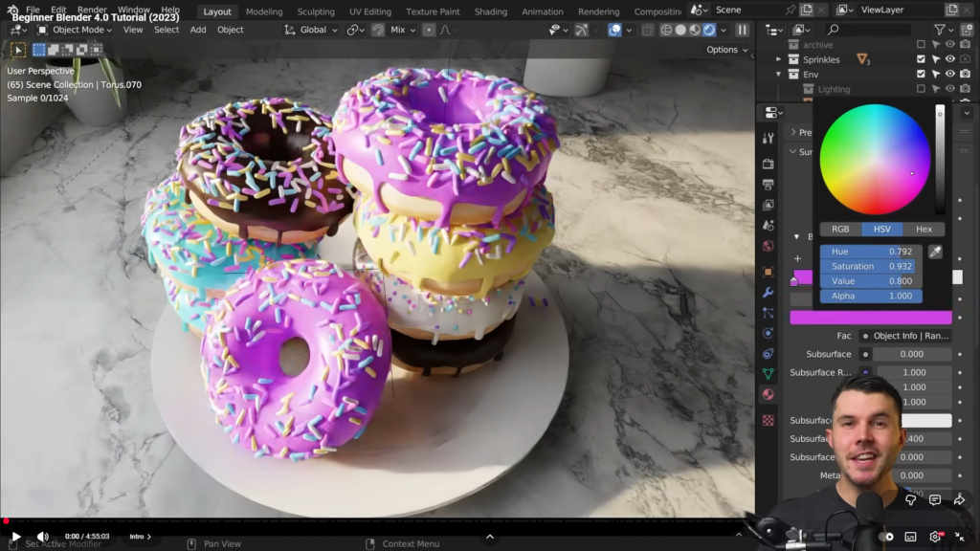
Task: Select the Hex color mode button
Action: tap(924, 230)
